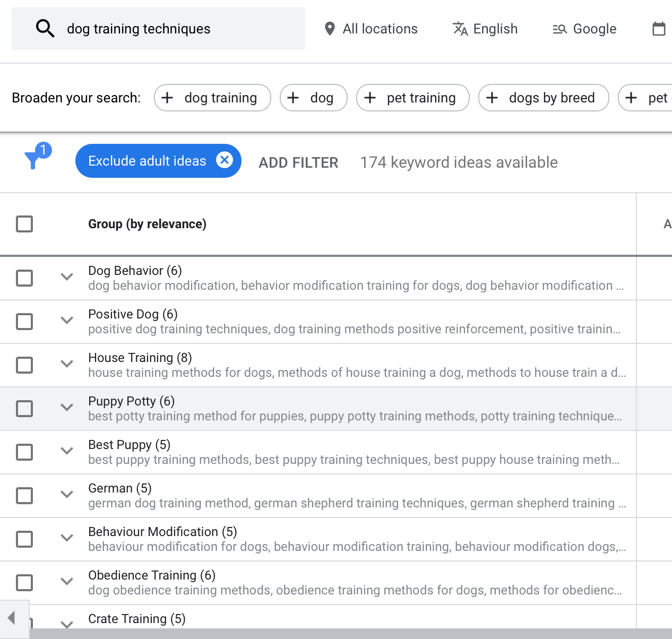Screen dimensions: 672x639
Task: Click German group keywords description line
Action: pyautogui.click(x=357, y=503)
